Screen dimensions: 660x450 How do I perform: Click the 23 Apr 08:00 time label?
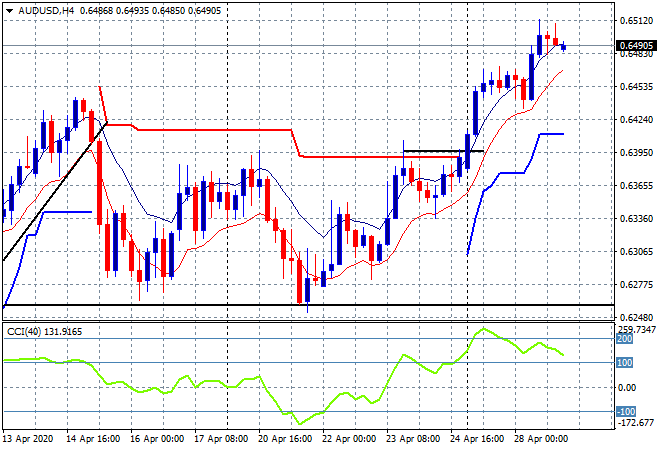coord(412,439)
